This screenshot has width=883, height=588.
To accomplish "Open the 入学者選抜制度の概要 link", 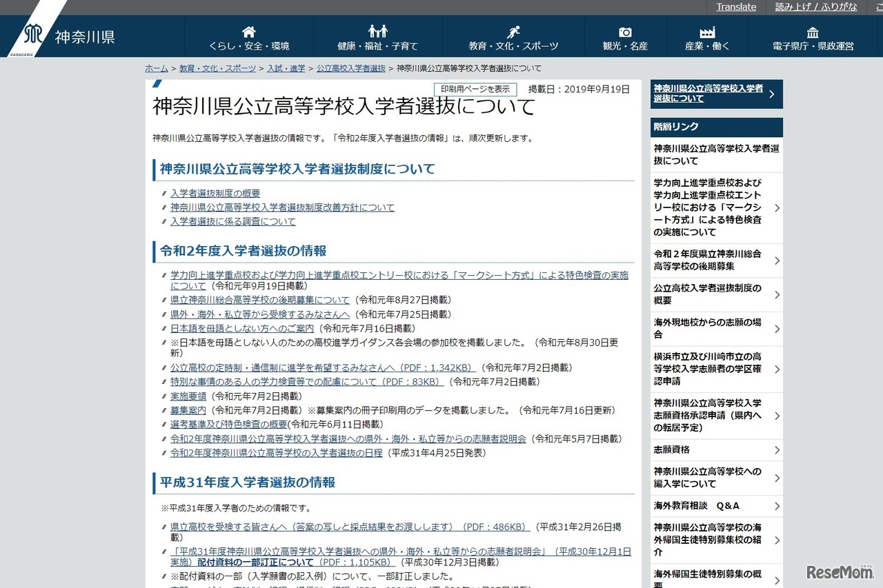I will click(x=215, y=193).
